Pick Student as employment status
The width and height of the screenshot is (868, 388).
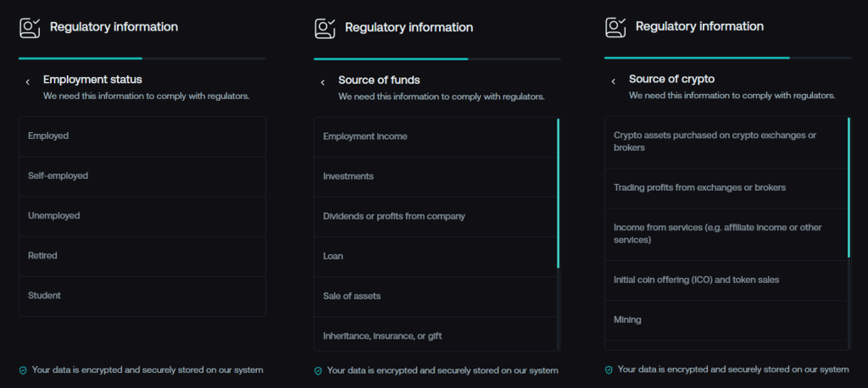(142, 297)
